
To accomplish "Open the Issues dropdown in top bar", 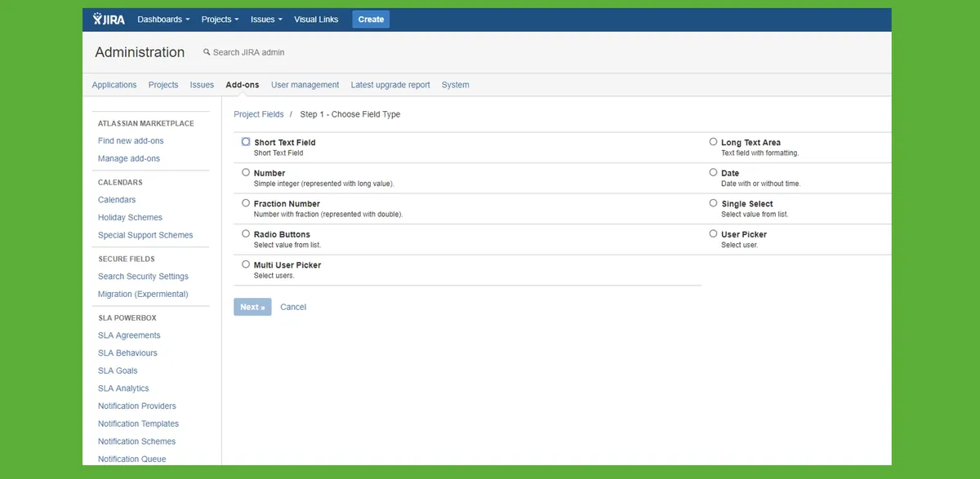I will pyautogui.click(x=266, y=20).
